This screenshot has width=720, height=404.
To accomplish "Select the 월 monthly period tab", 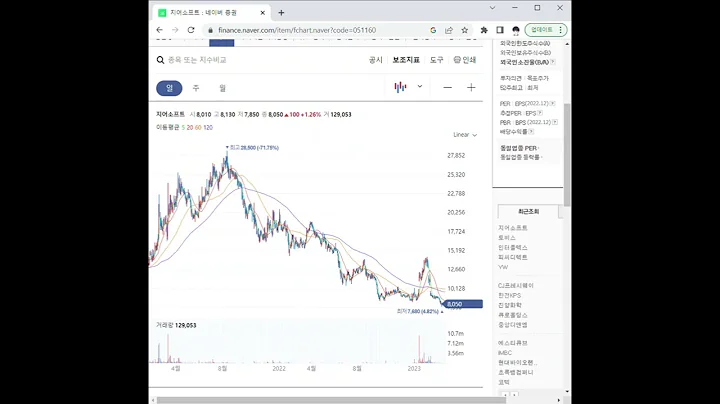I will click(223, 88).
